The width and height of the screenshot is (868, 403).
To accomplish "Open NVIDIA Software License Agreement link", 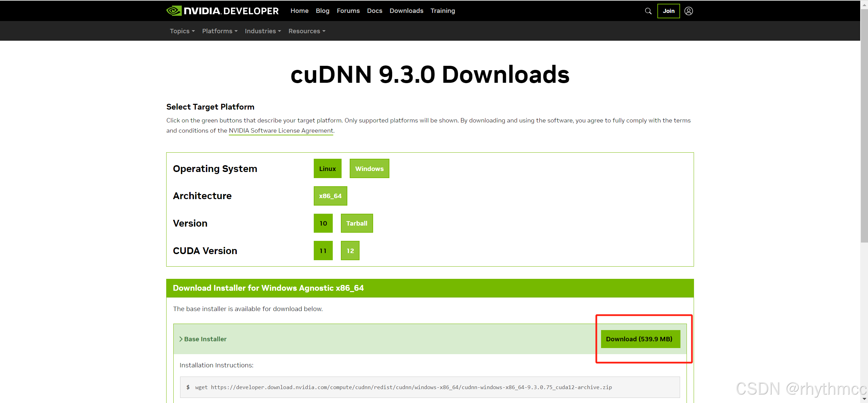I will (281, 131).
